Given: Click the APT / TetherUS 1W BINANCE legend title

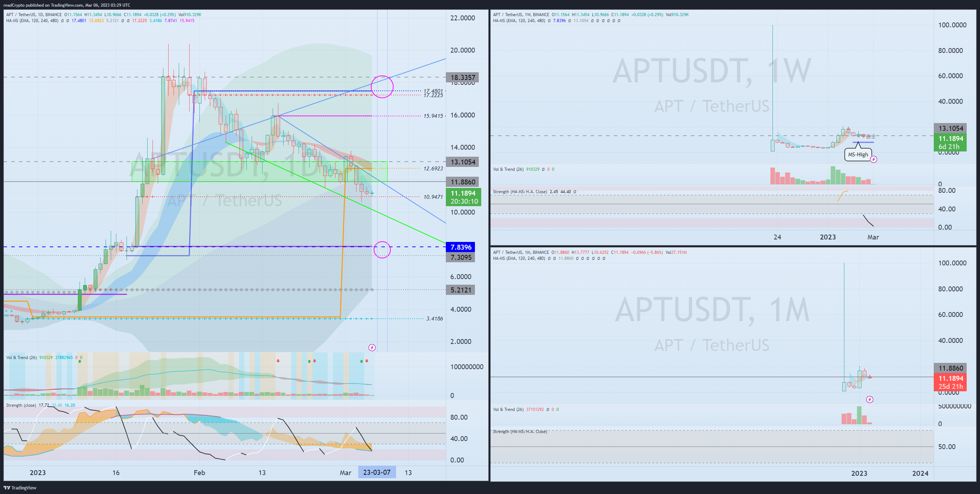Looking at the screenshot, I should tap(521, 14).
